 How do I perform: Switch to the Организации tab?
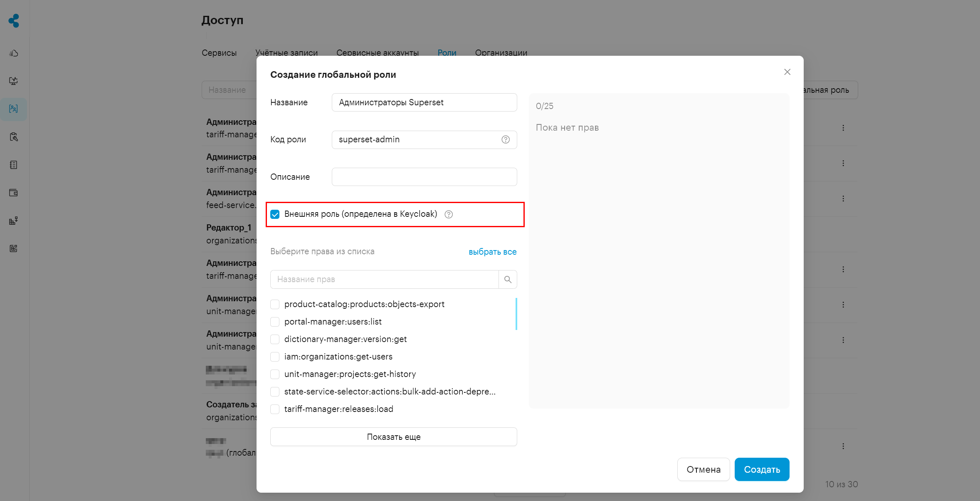click(x=501, y=53)
